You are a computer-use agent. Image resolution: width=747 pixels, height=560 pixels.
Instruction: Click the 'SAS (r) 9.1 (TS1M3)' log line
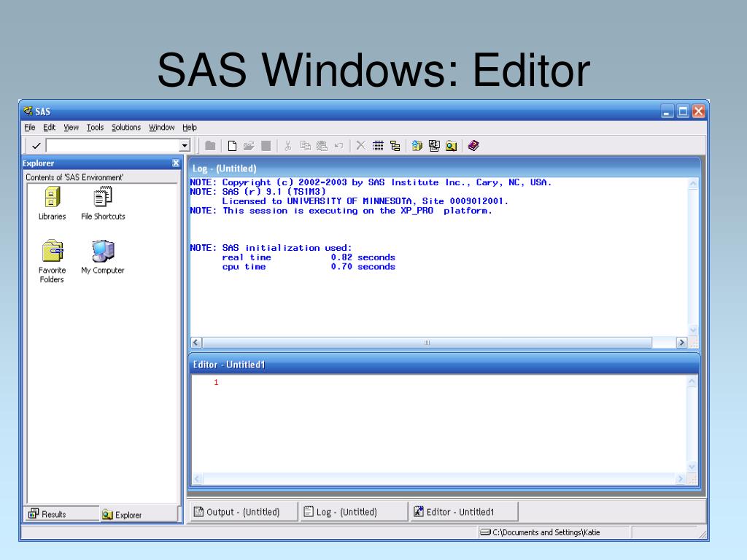point(258,192)
